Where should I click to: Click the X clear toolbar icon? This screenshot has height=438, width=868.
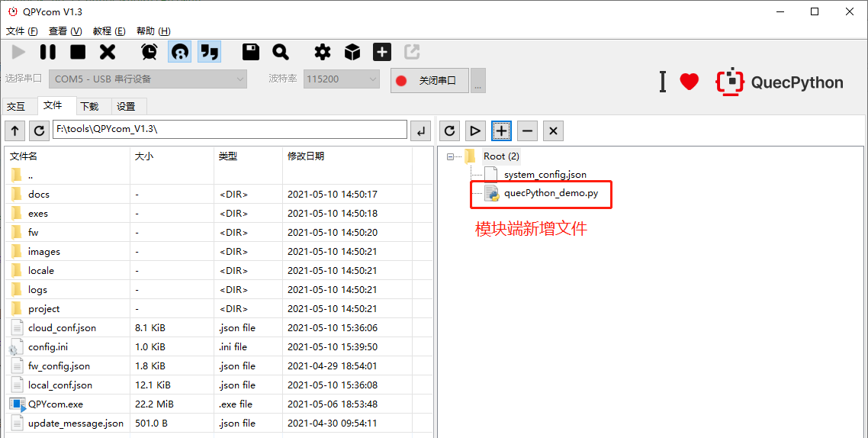click(x=108, y=52)
